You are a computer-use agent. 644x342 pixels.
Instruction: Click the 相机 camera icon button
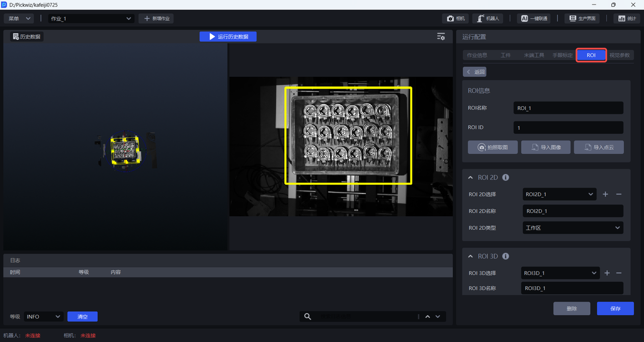455,19
